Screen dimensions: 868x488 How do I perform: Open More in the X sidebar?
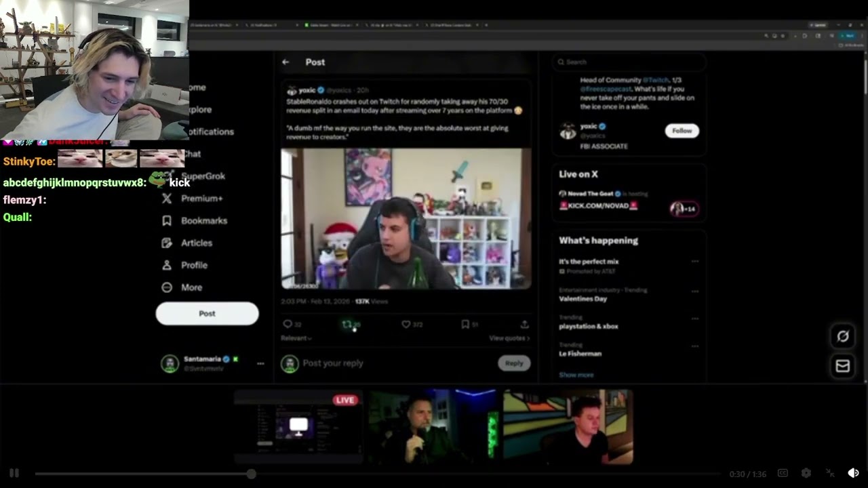191,287
